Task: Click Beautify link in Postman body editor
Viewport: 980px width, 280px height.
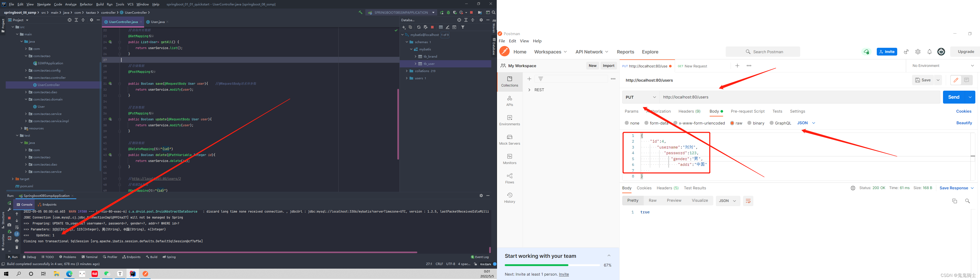Action: click(964, 123)
